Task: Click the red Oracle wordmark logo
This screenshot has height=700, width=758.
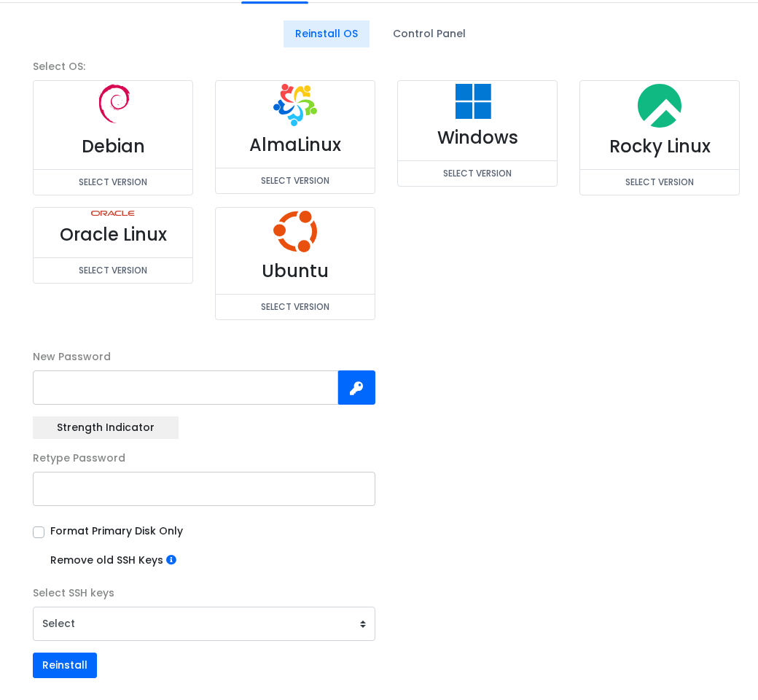Action: pyautogui.click(x=113, y=214)
